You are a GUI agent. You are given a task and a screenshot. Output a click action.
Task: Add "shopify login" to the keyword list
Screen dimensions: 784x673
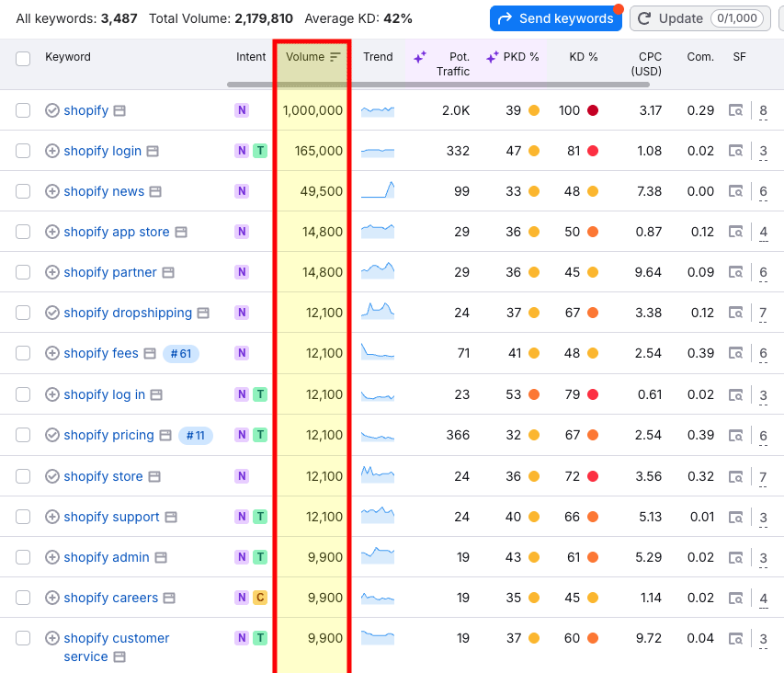[x=52, y=151]
